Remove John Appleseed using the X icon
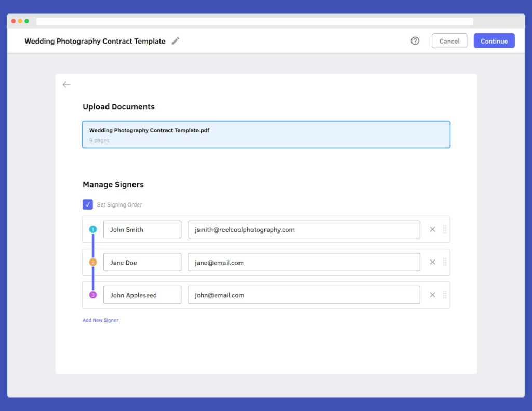 tap(432, 295)
